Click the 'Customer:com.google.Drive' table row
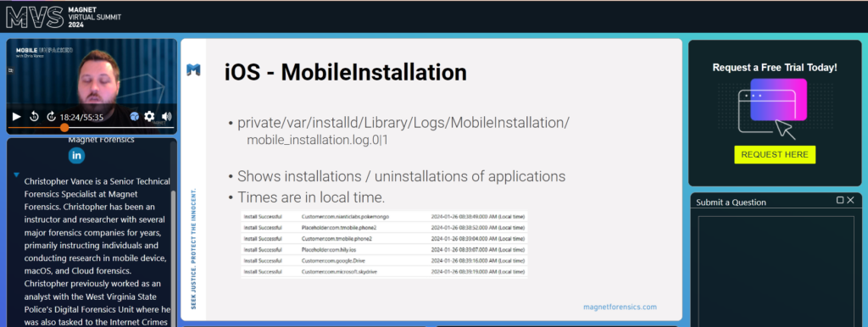Viewport: 868px width, 327px height. click(384, 261)
